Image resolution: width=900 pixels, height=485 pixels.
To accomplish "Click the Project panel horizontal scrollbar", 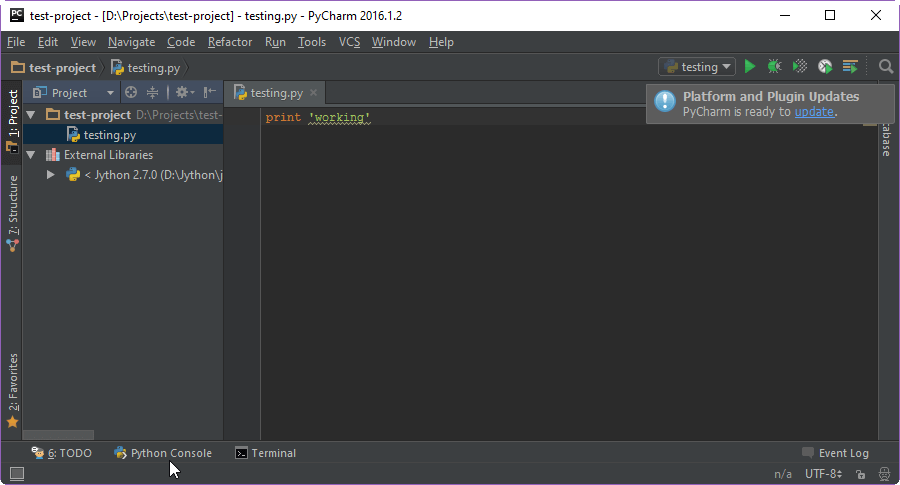I will (x=58, y=435).
